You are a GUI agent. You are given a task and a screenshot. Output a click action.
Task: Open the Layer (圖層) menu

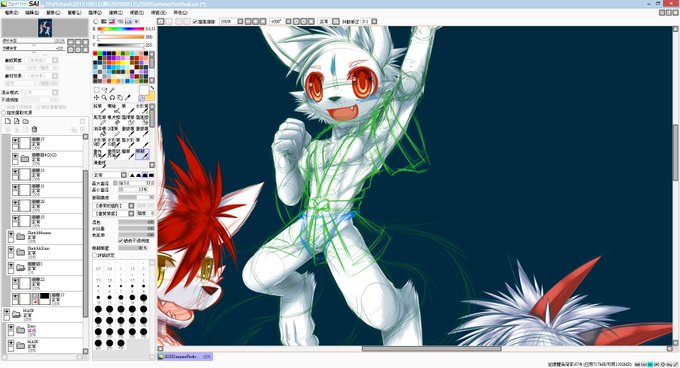tap(74, 13)
